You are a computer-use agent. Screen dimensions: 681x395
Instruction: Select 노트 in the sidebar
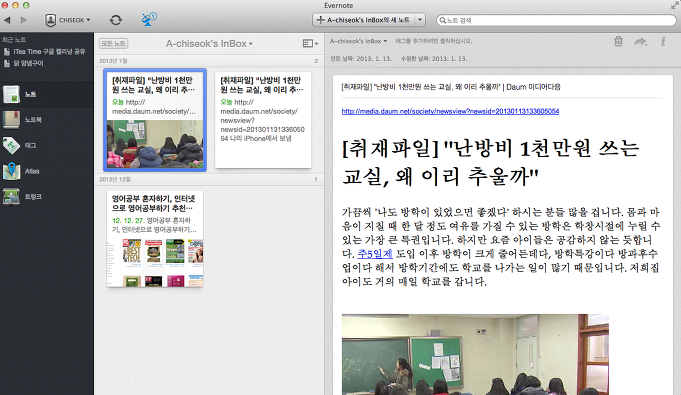point(46,94)
